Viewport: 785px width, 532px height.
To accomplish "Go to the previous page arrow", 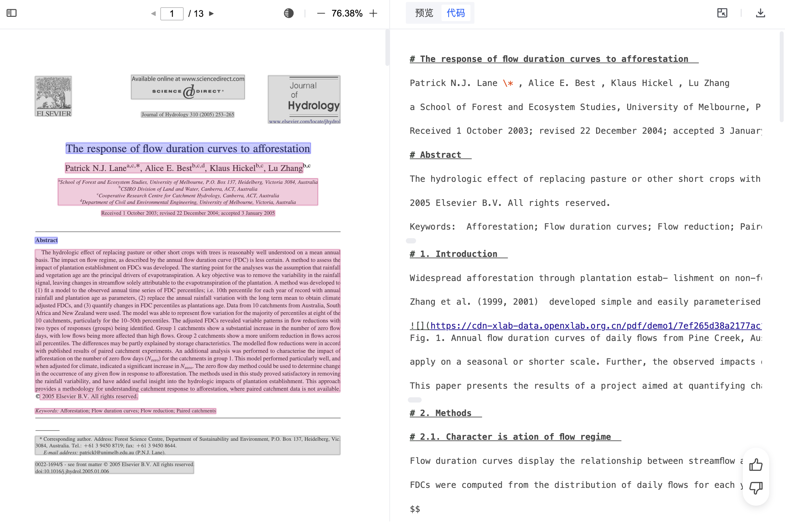I will point(153,14).
